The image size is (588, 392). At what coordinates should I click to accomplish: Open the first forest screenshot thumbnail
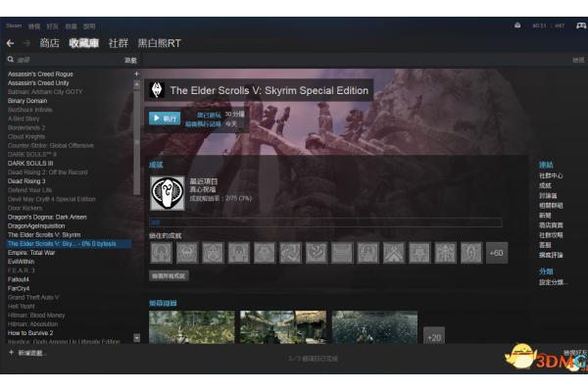(192, 326)
